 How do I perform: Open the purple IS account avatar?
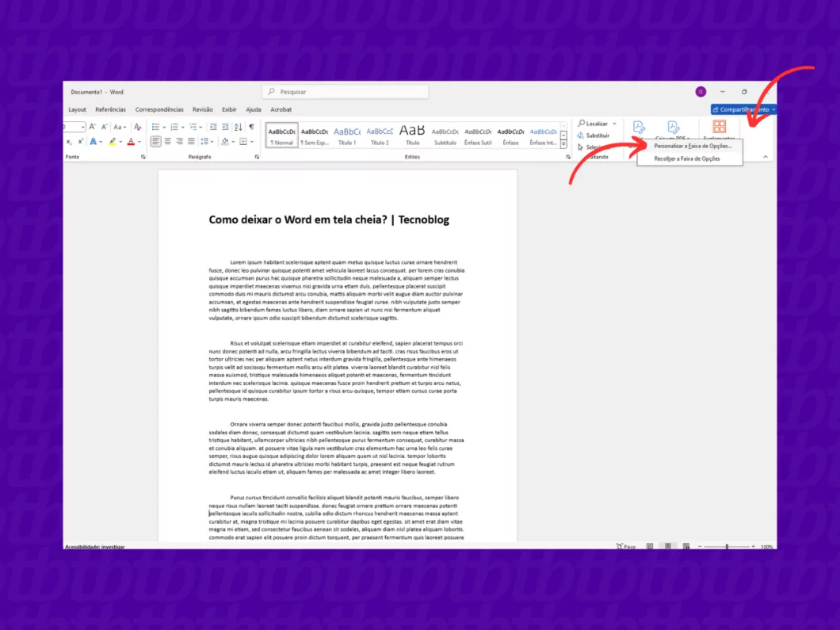(701, 92)
